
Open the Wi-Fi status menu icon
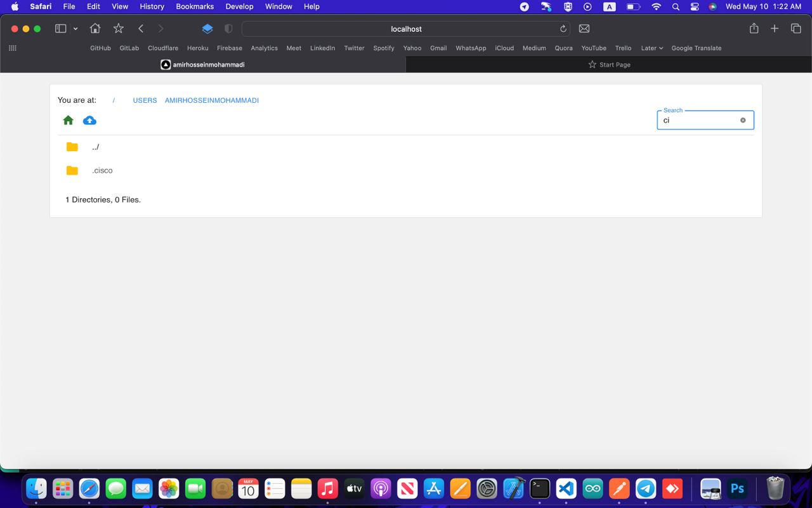[657, 6]
